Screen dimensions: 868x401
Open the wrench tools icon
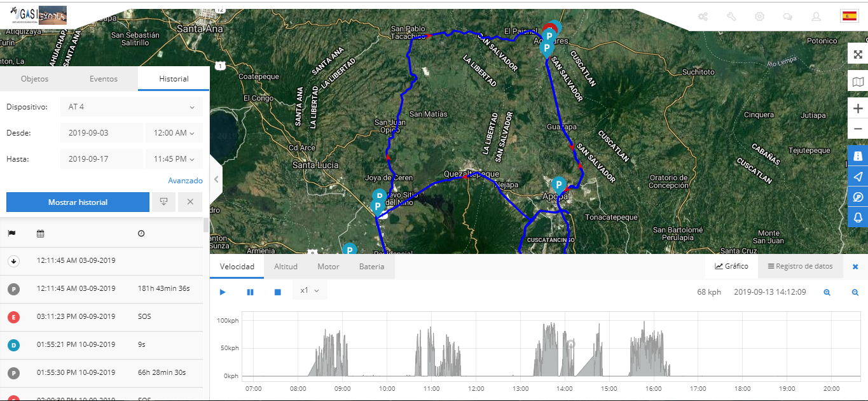[x=731, y=17]
